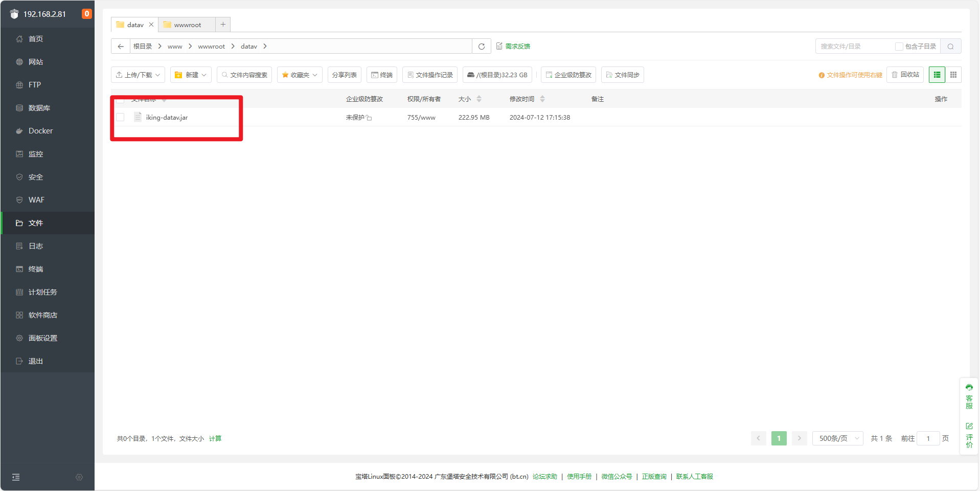
Task: Click the search magnifier button
Action: 951,46
